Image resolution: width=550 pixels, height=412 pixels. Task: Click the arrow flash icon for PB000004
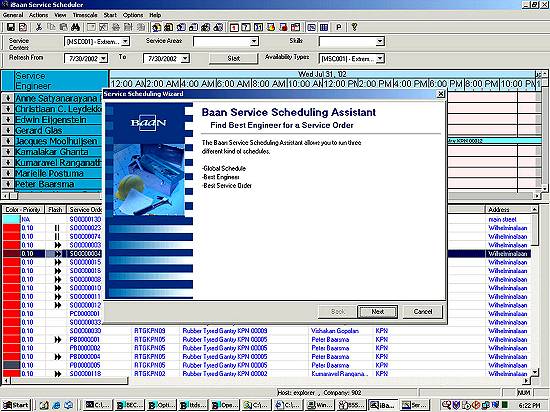58,357
